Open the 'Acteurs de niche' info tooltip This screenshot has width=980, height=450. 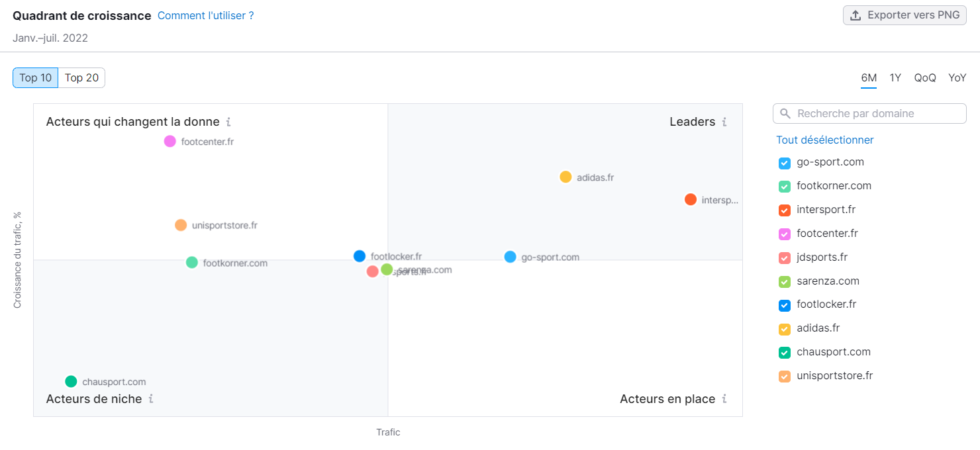[x=152, y=399]
